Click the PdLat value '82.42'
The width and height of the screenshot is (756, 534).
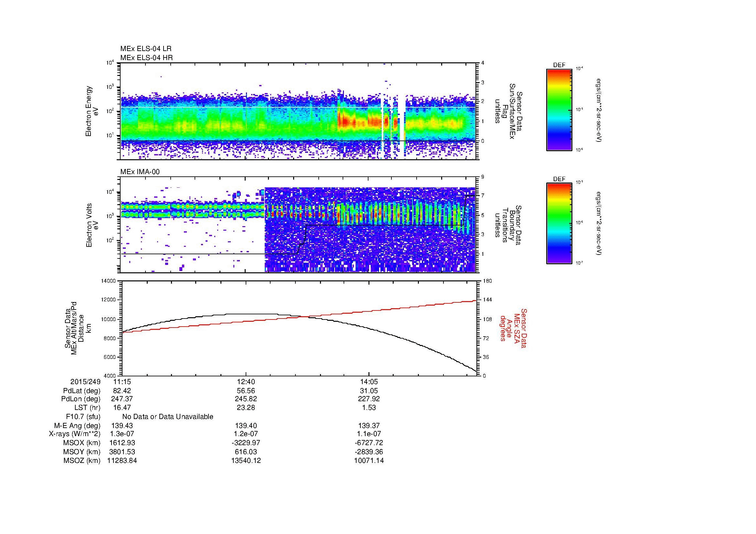[x=122, y=391]
